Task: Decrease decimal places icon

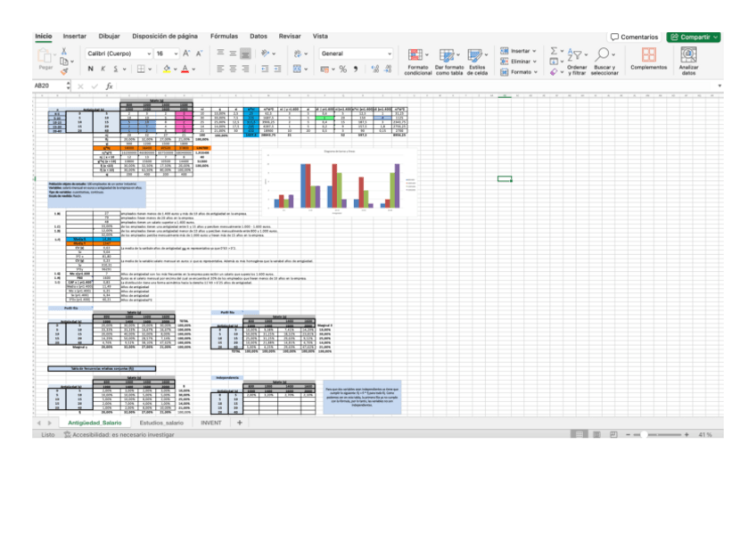Action: (388, 70)
